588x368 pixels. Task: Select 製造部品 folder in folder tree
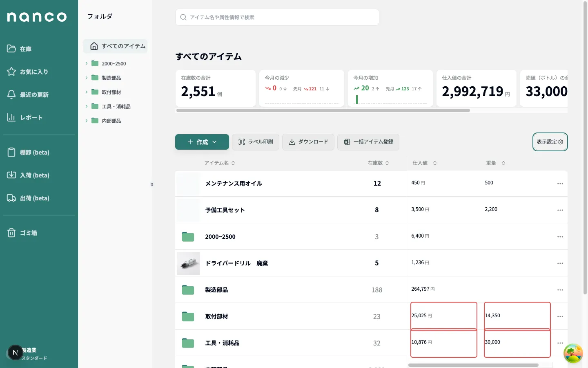coord(106,78)
